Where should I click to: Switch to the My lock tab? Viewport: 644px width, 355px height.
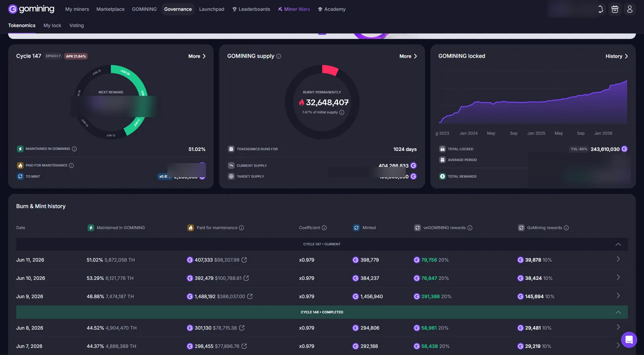52,25
